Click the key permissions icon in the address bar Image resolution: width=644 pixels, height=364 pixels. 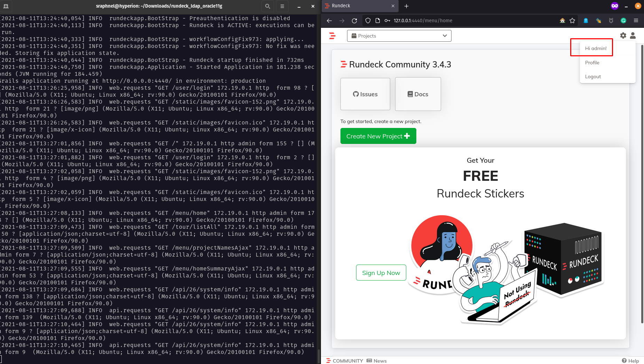click(x=387, y=21)
